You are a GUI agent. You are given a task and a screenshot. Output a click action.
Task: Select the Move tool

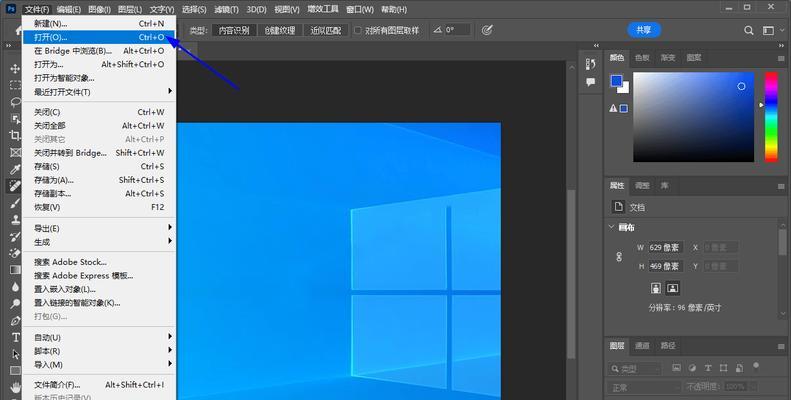coord(15,68)
